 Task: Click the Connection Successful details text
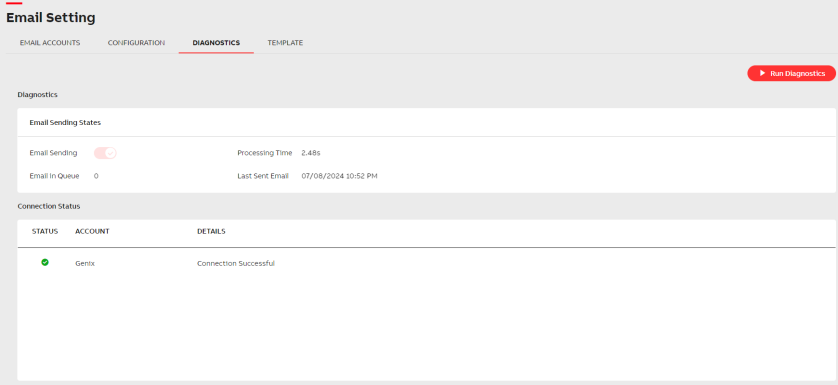tap(236, 264)
